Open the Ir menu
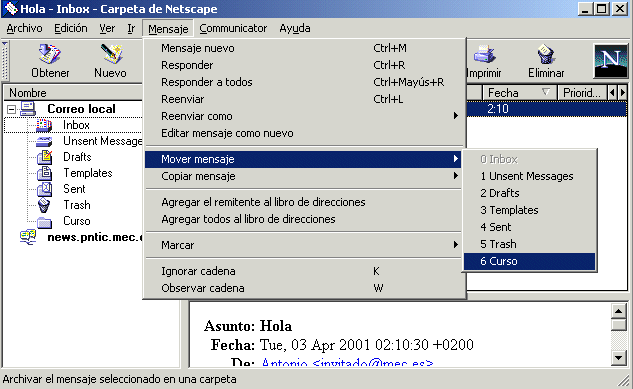Viewport: 633px width, 389px height. (131, 28)
